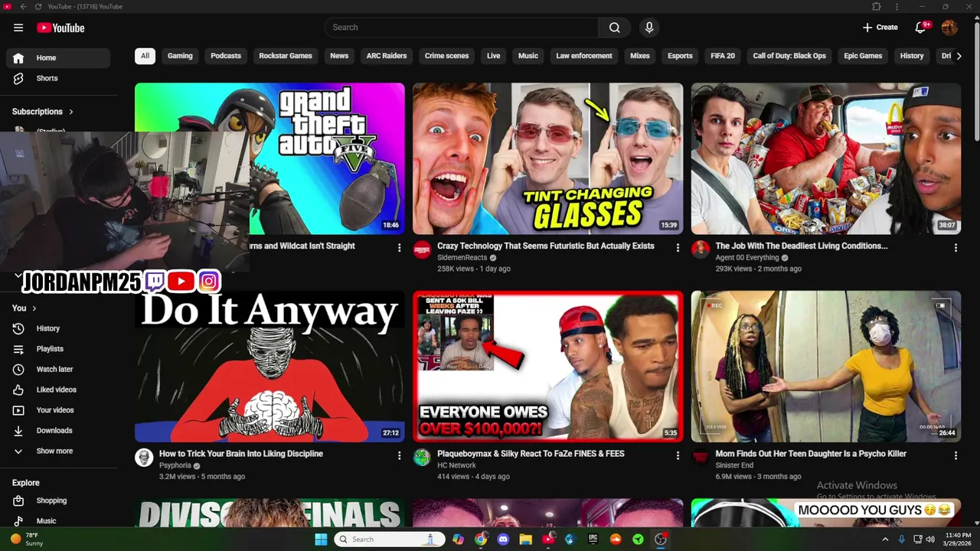Open Music under Explore
The image size is (980, 551).
[x=58, y=520]
